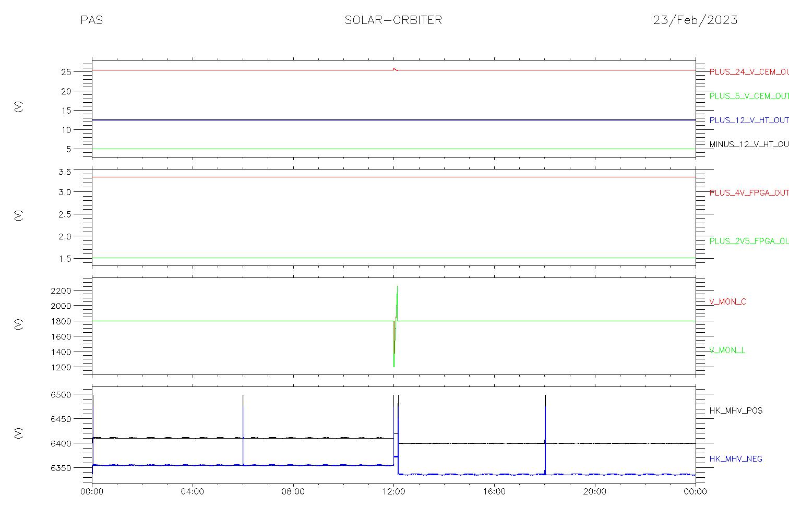Select the PLUS_5_V_CEM_OUT legend label
Viewport: 789px width, 532px height.
[749, 96]
